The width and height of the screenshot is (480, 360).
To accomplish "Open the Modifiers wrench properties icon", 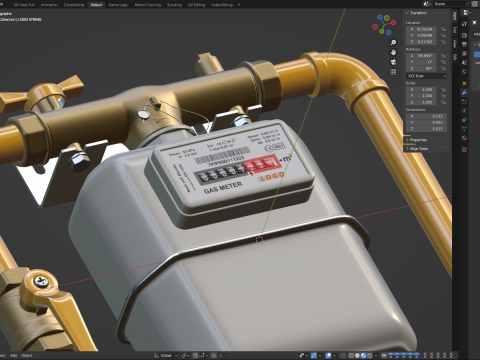I will coord(464,93).
